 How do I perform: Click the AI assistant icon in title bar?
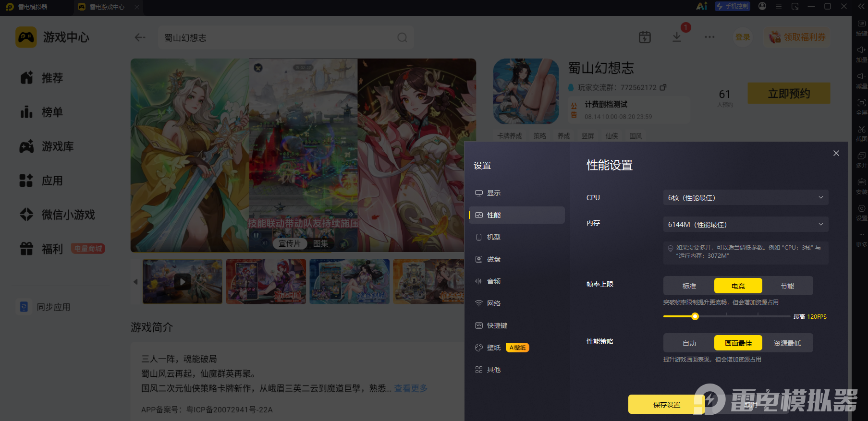coord(702,6)
